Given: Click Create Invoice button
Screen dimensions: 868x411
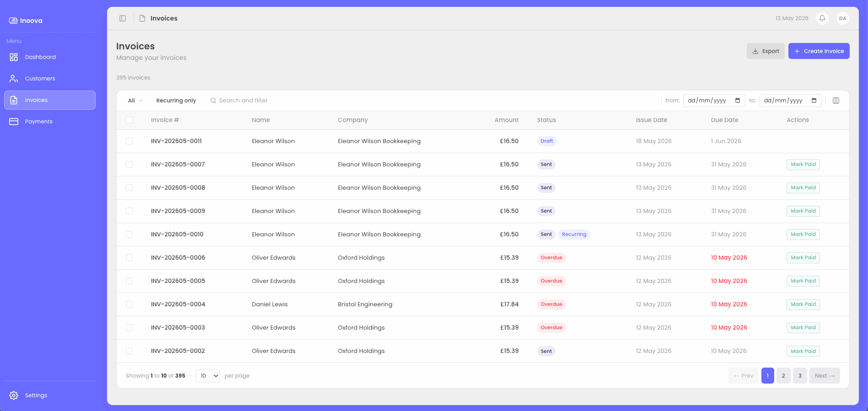Looking at the screenshot, I should (x=819, y=51).
